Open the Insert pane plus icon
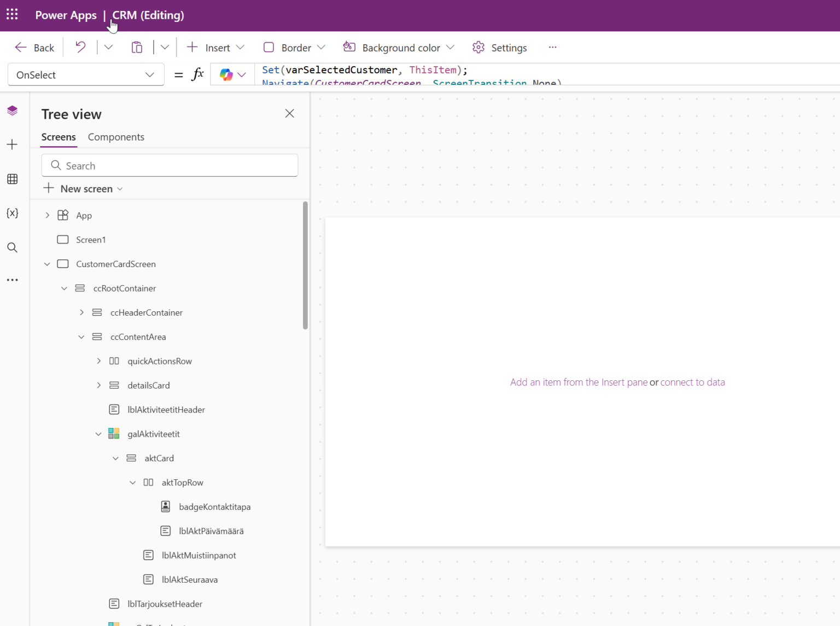Screen dimensions: 840x626 (x=13, y=144)
